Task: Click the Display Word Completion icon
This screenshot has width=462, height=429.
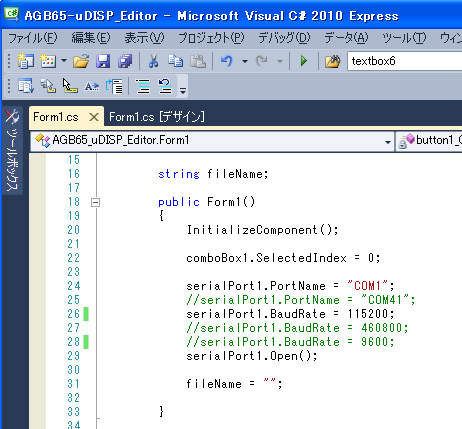Action: click(x=92, y=87)
